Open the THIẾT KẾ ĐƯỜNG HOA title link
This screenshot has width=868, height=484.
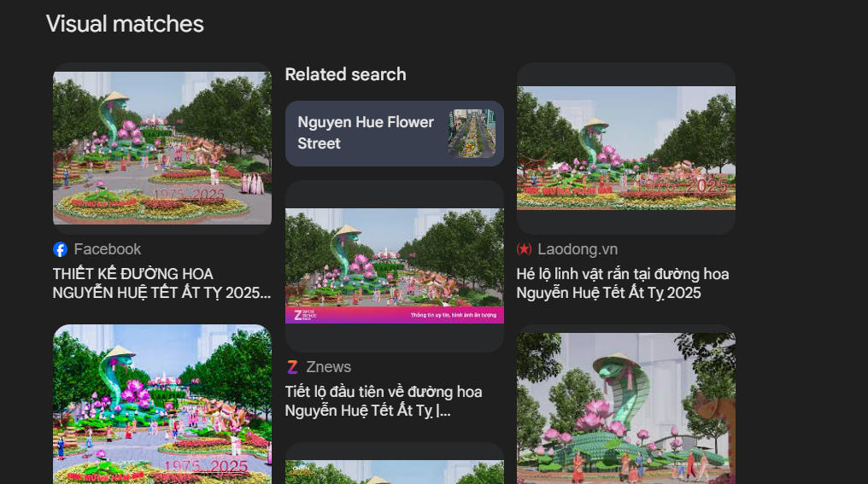[161, 283]
